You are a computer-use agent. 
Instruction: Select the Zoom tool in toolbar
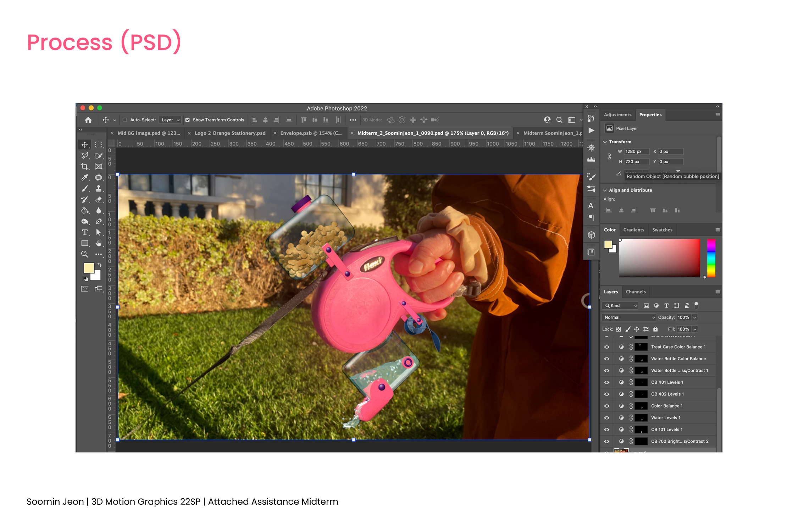click(84, 254)
